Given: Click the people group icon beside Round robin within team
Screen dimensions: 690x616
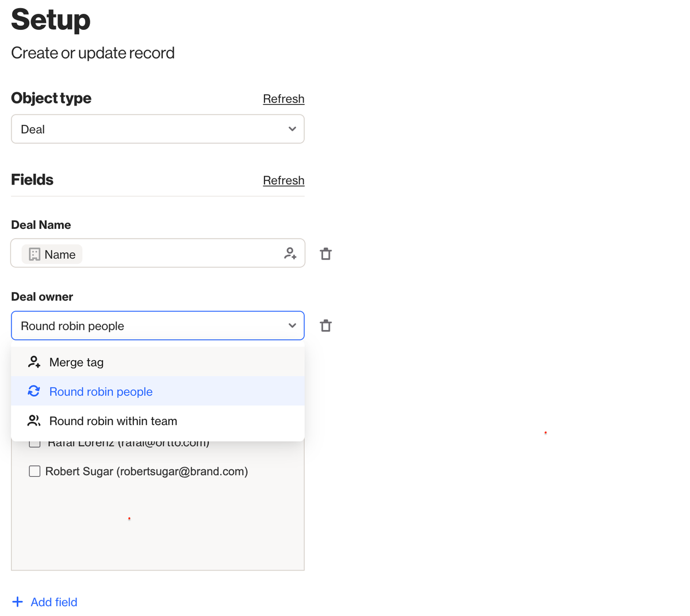Looking at the screenshot, I should coord(34,420).
